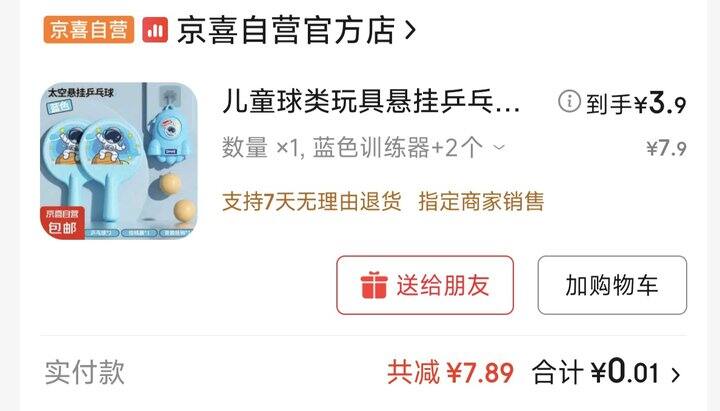The image size is (720, 411).
Task: Expand the payment total chevron arrow
Action: click(675, 375)
